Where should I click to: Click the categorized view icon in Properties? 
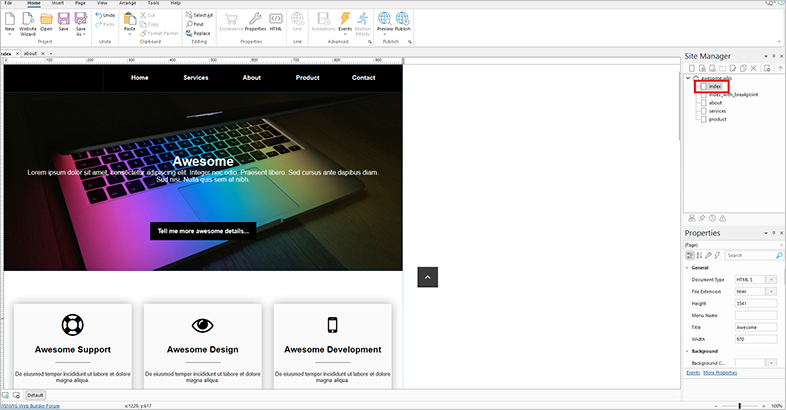pyautogui.click(x=690, y=256)
